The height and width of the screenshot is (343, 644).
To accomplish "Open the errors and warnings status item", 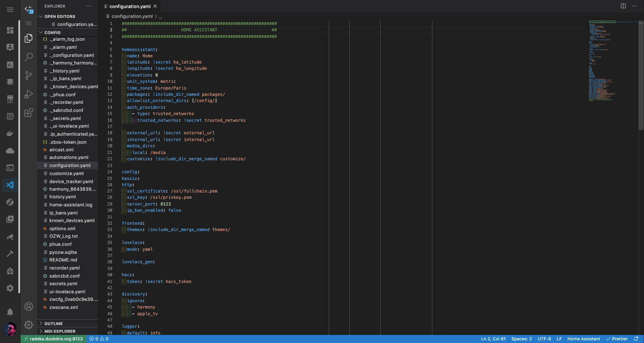I will point(99,339).
